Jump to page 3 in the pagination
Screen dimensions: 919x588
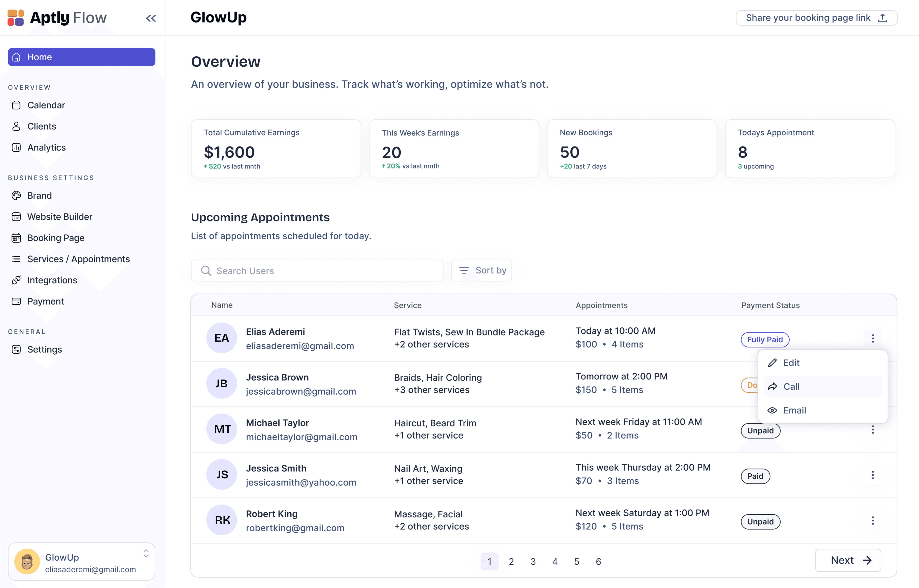coord(533,561)
